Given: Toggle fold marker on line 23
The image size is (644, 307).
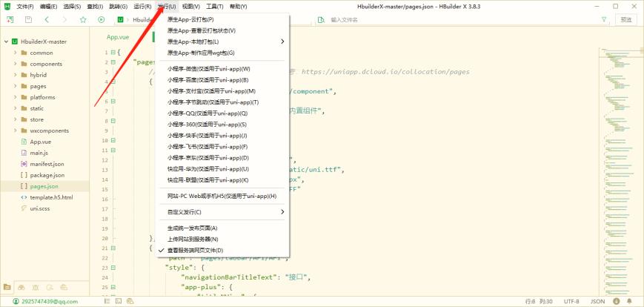Looking at the screenshot, I should point(113,268).
